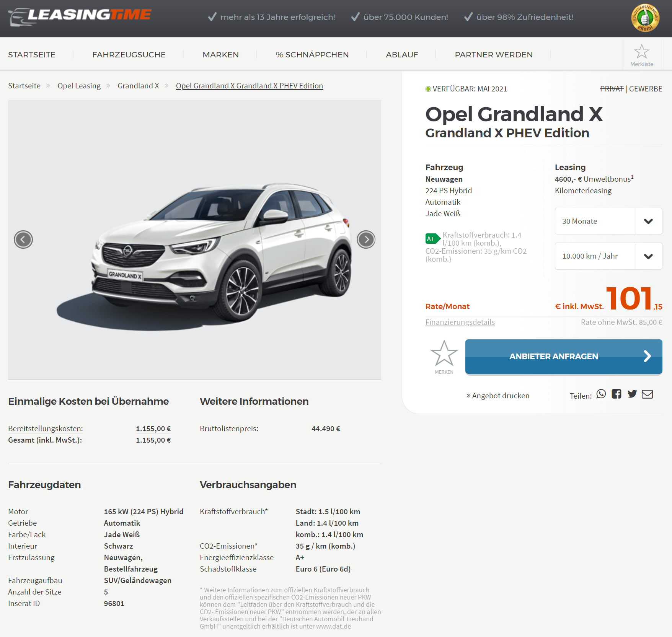Click the Merken star to save offer
Viewport: 672px width, 637px height.
pos(444,357)
